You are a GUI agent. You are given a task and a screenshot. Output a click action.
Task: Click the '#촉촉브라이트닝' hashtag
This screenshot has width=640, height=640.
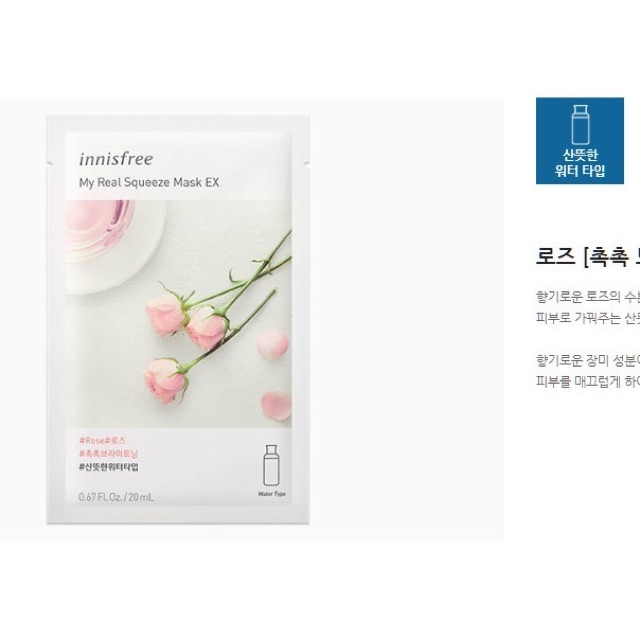point(109,453)
